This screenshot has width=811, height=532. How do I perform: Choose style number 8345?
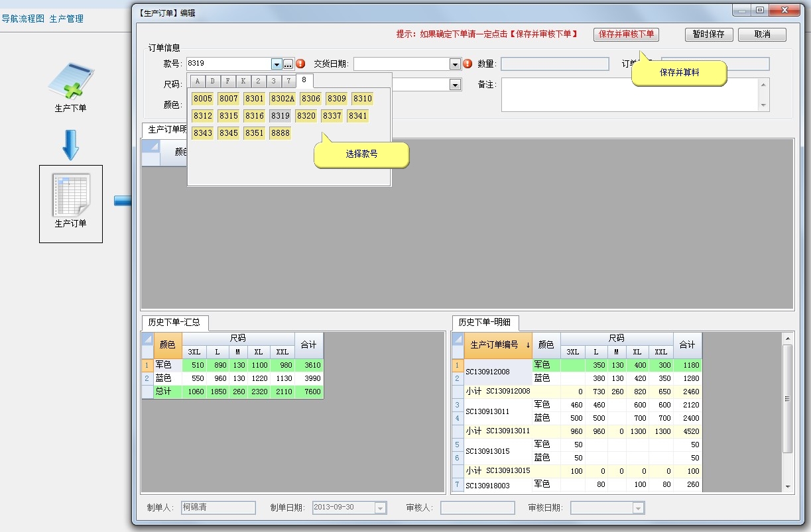click(229, 133)
